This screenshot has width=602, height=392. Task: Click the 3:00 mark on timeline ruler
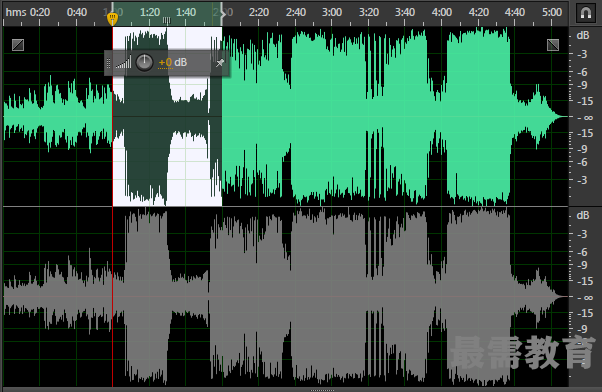click(x=332, y=12)
